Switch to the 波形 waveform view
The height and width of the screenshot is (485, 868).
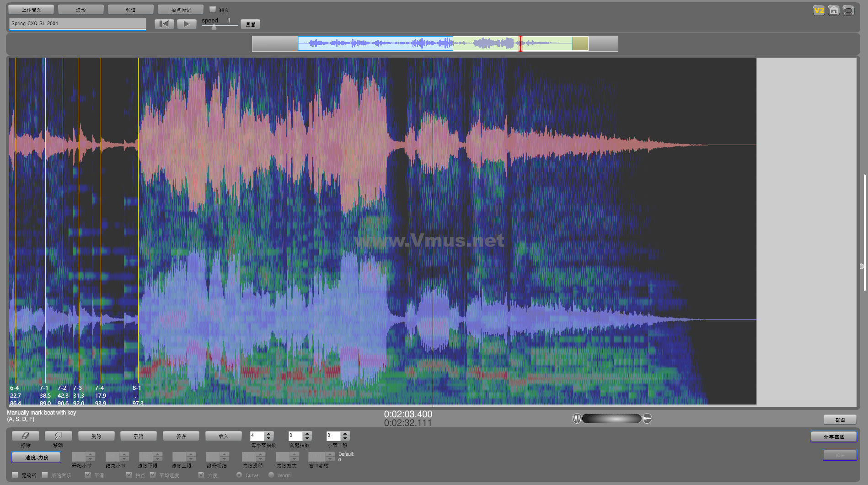[x=81, y=10]
